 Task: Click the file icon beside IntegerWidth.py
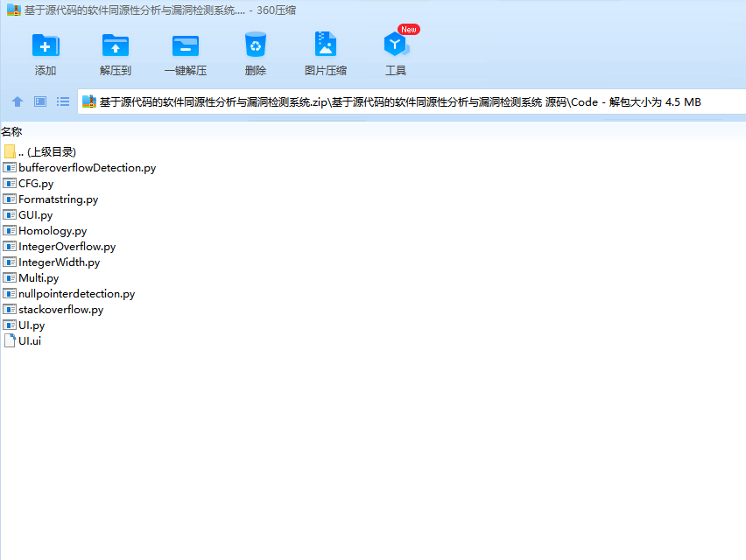(x=10, y=262)
